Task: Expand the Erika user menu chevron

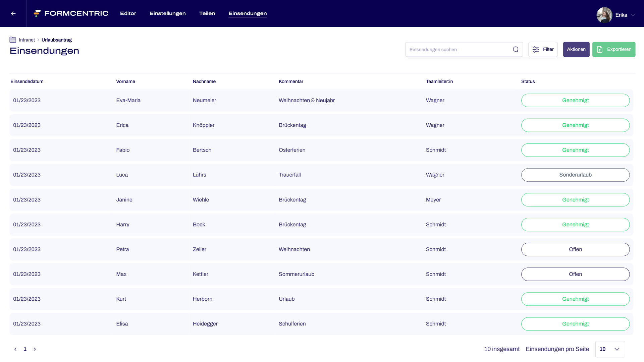Action: point(633,15)
